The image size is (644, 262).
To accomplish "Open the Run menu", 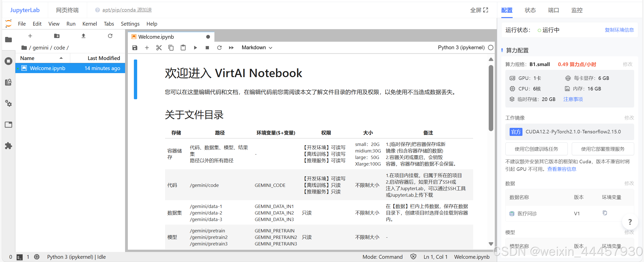I will [71, 24].
